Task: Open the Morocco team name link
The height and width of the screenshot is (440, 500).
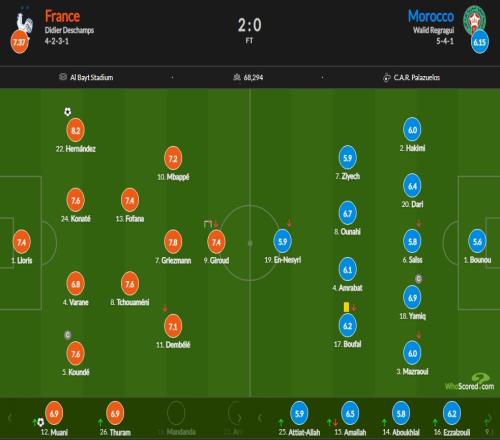Action: tap(431, 16)
